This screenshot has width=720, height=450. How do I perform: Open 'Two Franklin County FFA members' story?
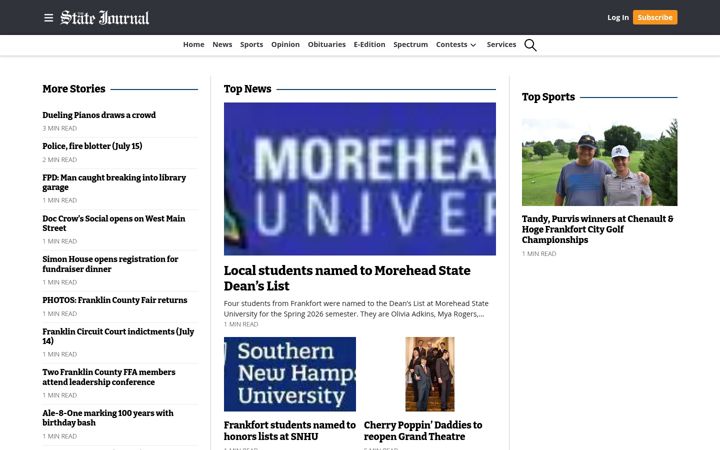(x=109, y=377)
